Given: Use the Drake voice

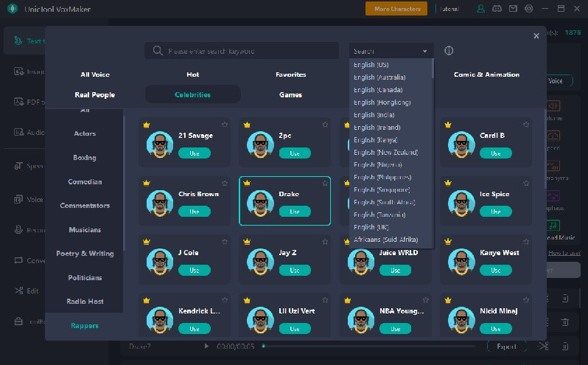Looking at the screenshot, I should click(x=295, y=212).
